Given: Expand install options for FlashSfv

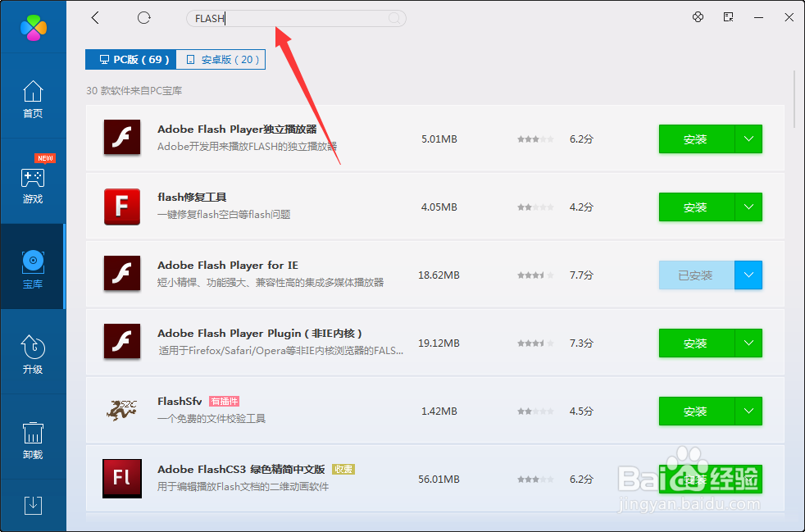Looking at the screenshot, I should pyautogui.click(x=748, y=412).
